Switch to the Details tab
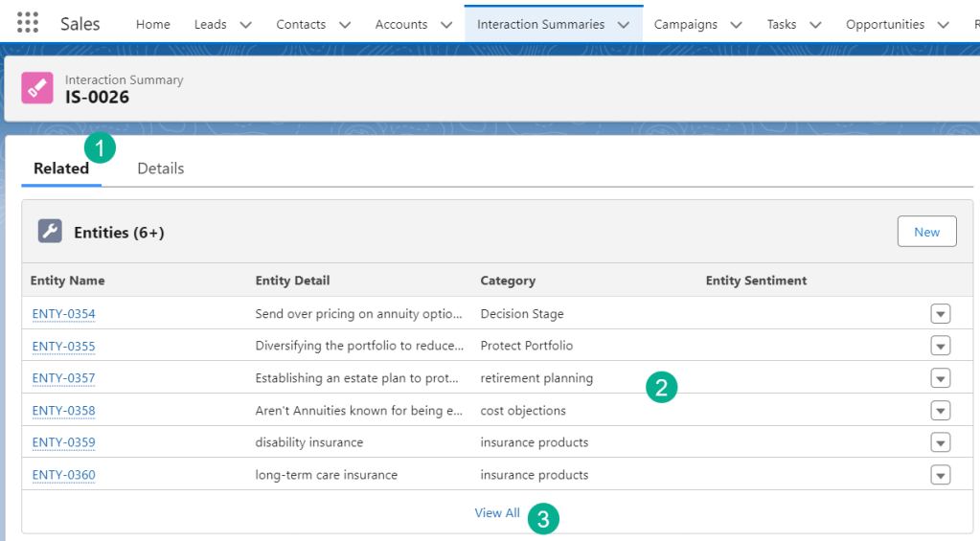The height and width of the screenshot is (541, 980). point(160,169)
